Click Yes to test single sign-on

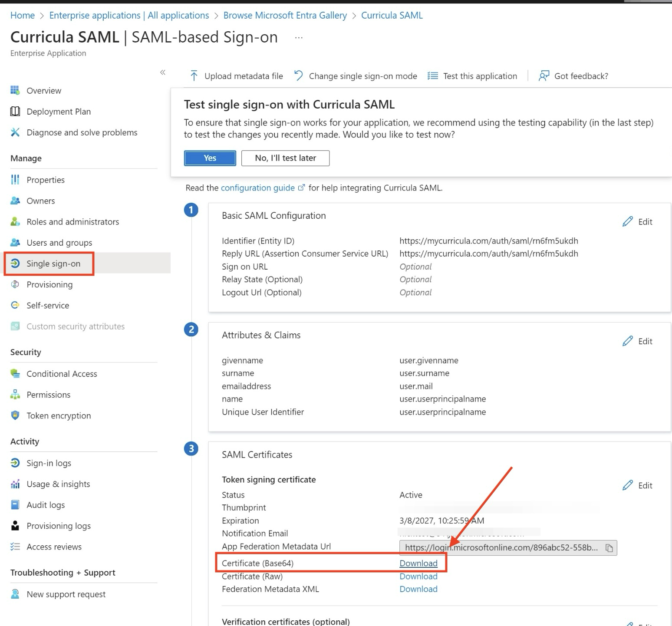(x=210, y=158)
